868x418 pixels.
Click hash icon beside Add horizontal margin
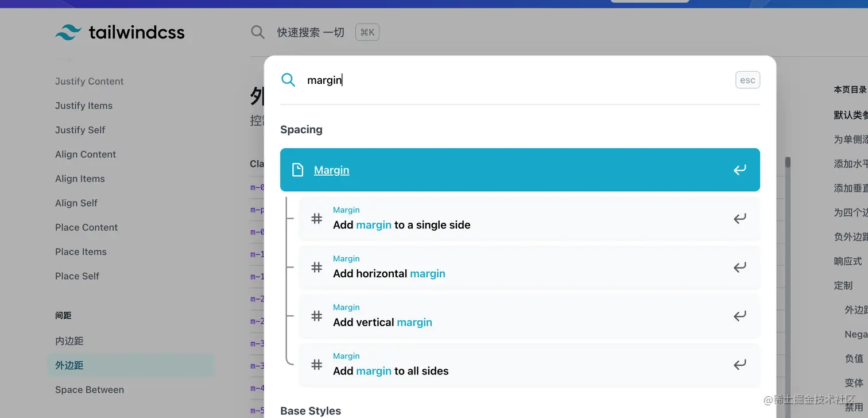(316, 267)
